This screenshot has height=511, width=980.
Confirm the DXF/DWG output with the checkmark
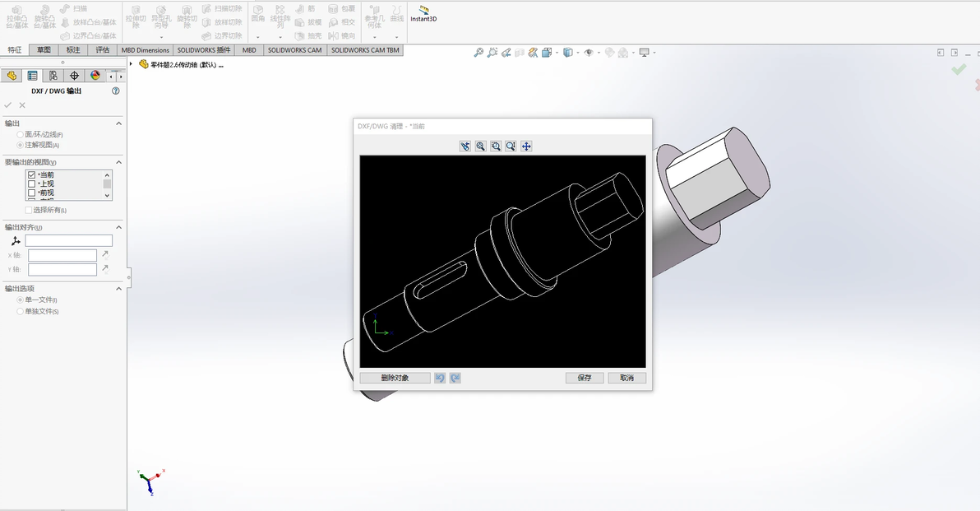[x=8, y=105]
